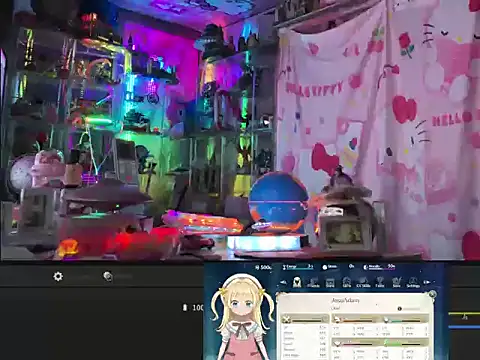Click the crossed swords stats section header

305,320
